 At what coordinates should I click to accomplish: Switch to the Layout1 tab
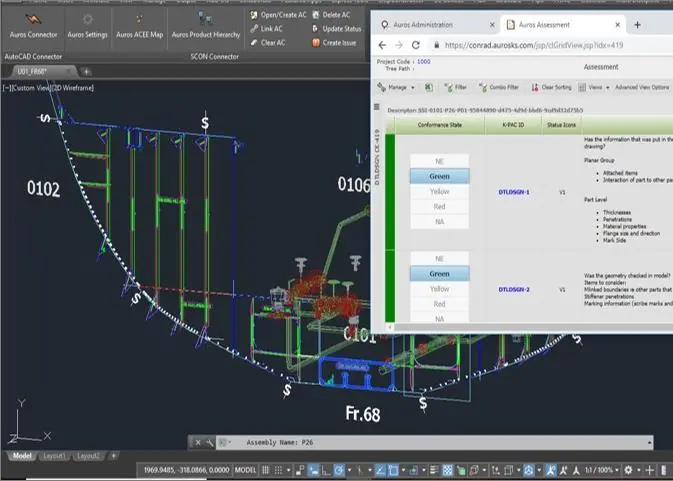coord(54,456)
